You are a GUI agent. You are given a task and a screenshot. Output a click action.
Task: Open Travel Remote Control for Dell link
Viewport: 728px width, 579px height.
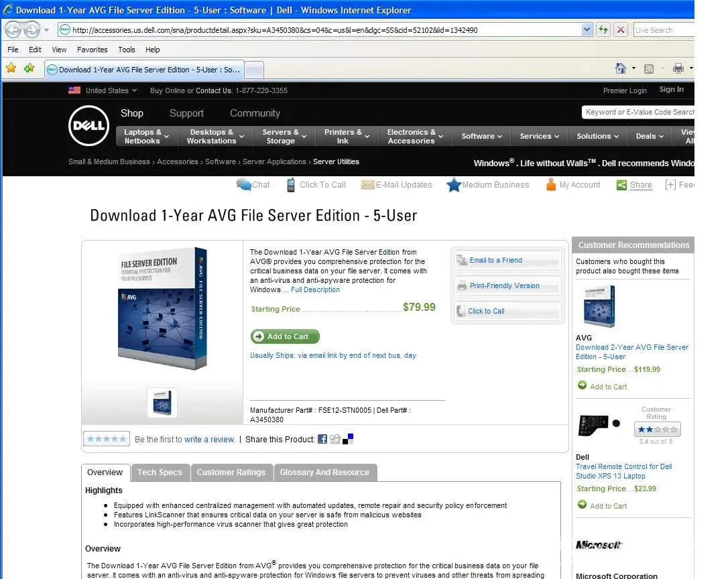[623, 471]
